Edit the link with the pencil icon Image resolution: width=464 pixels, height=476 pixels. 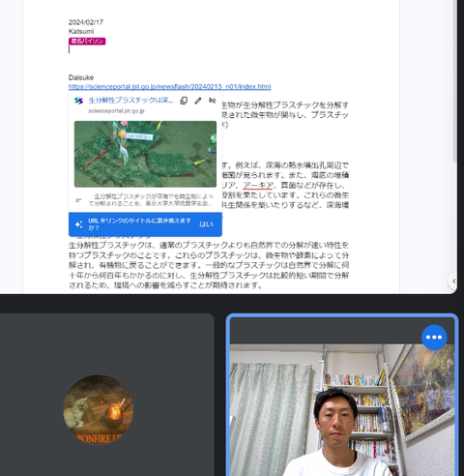[198, 101]
